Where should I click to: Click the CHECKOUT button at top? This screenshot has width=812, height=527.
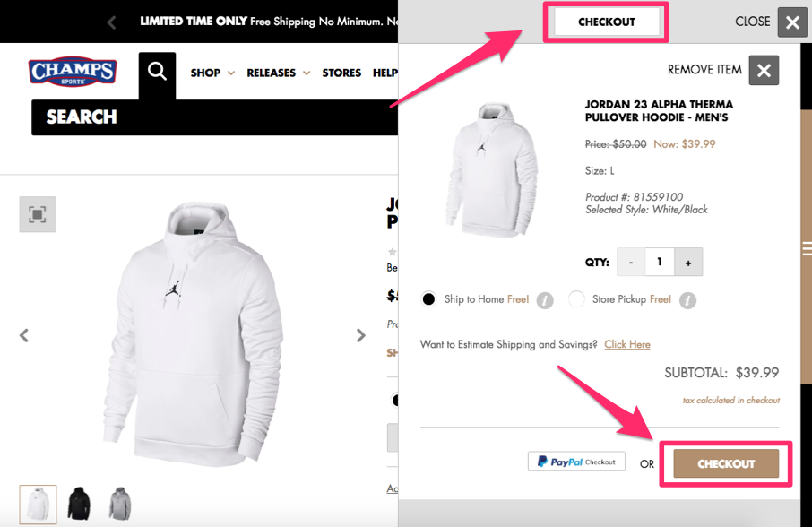pyautogui.click(x=605, y=21)
